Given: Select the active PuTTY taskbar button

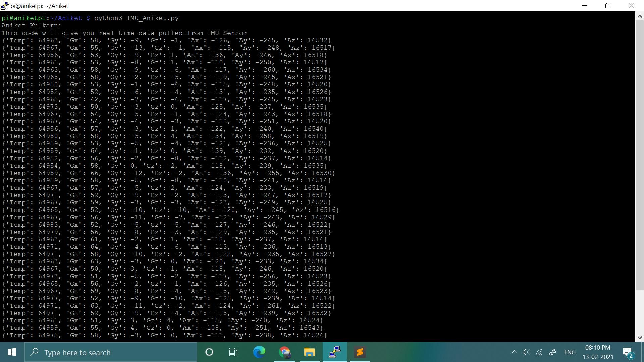Looking at the screenshot, I should [x=335, y=352].
